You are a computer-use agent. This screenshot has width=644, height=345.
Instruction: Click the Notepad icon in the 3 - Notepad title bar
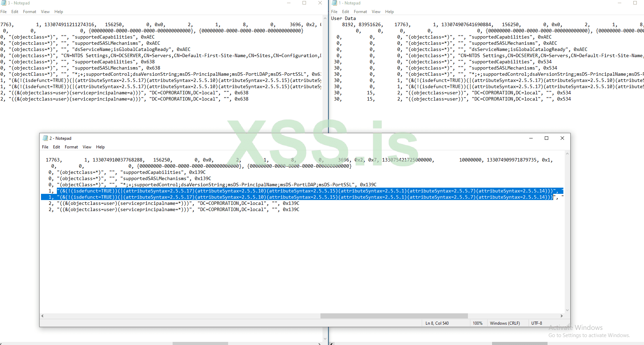click(3, 3)
